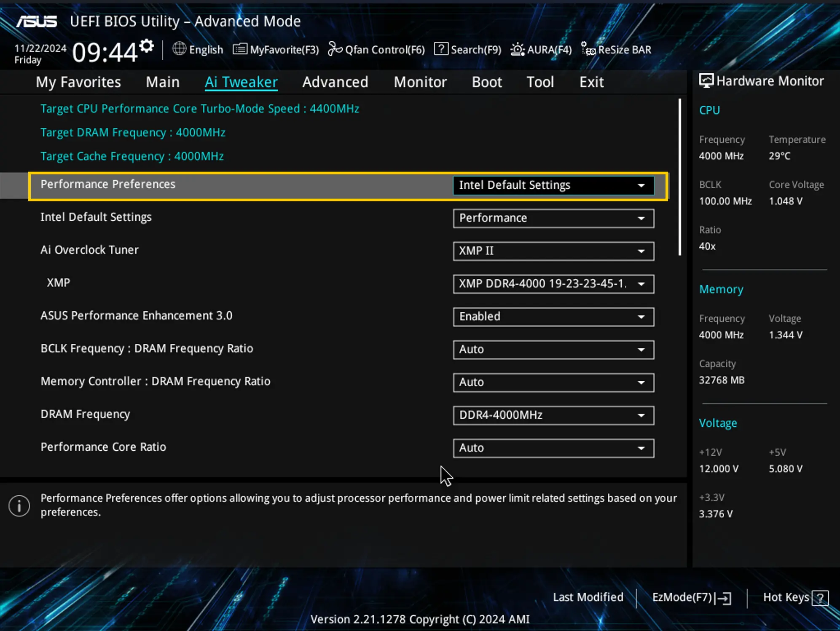The height and width of the screenshot is (631, 840).
Task: Switch to EzMode(F7)
Action: tap(692, 597)
